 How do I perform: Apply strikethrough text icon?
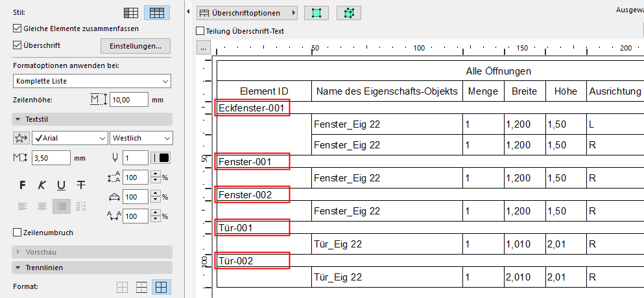pyautogui.click(x=81, y=185)
